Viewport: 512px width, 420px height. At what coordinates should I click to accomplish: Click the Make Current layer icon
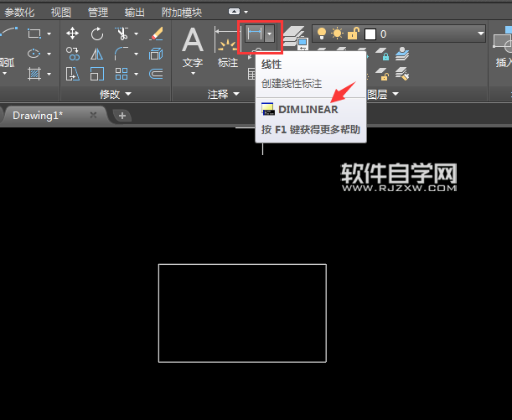pos(402,54)
